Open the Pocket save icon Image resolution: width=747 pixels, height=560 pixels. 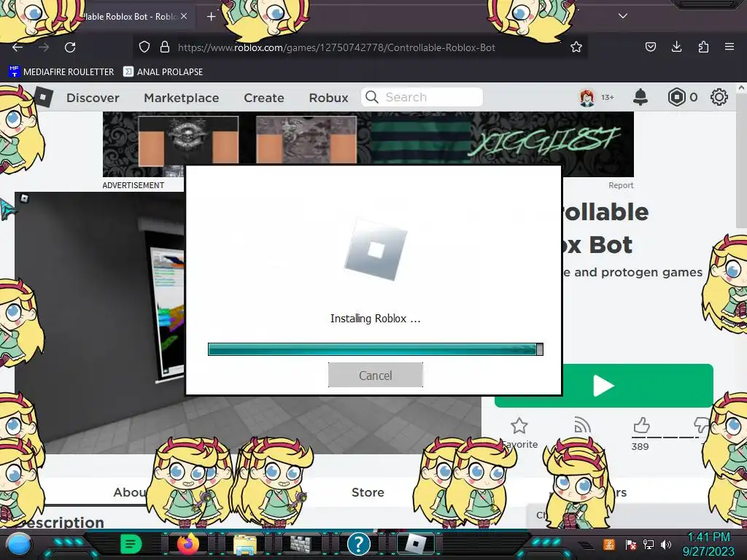pos(650,47)
